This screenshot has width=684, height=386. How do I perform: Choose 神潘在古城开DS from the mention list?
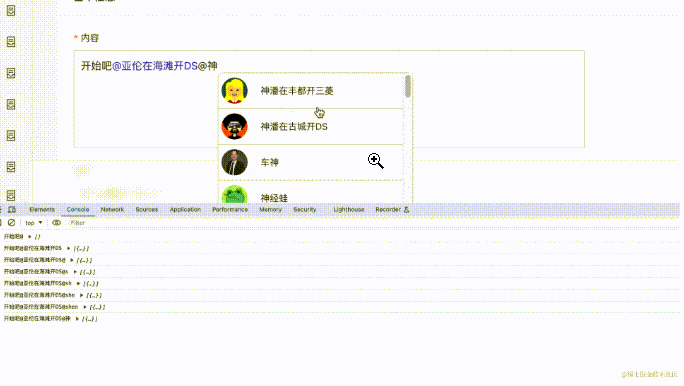(x=311, y=126)
